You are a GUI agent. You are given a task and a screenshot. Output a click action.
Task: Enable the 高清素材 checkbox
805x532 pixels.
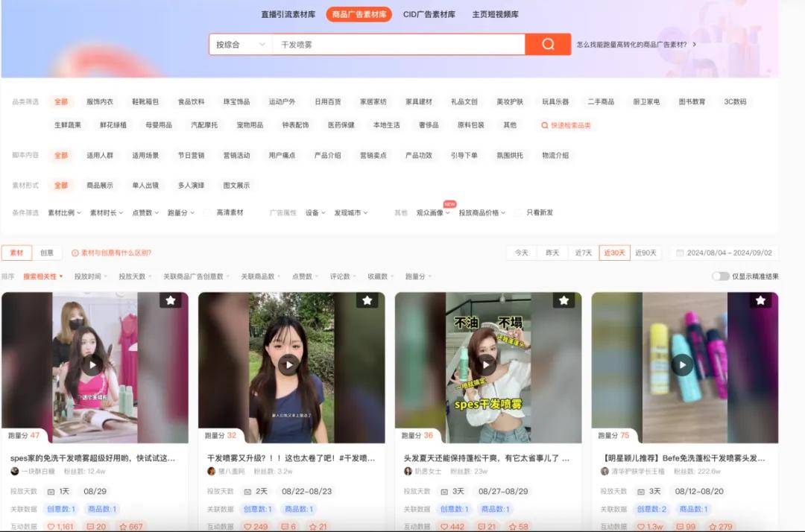tap(207, 212)
